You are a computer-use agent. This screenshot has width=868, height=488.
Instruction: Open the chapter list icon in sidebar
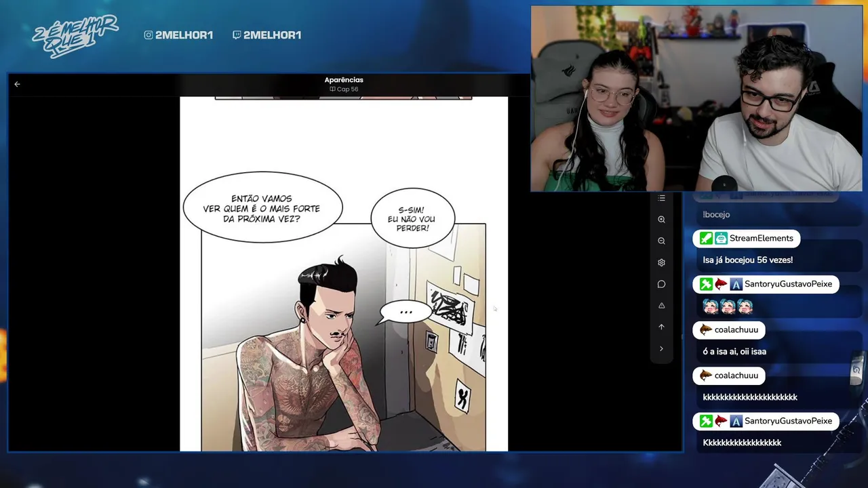pyautogui.click(x=661, y=198)
